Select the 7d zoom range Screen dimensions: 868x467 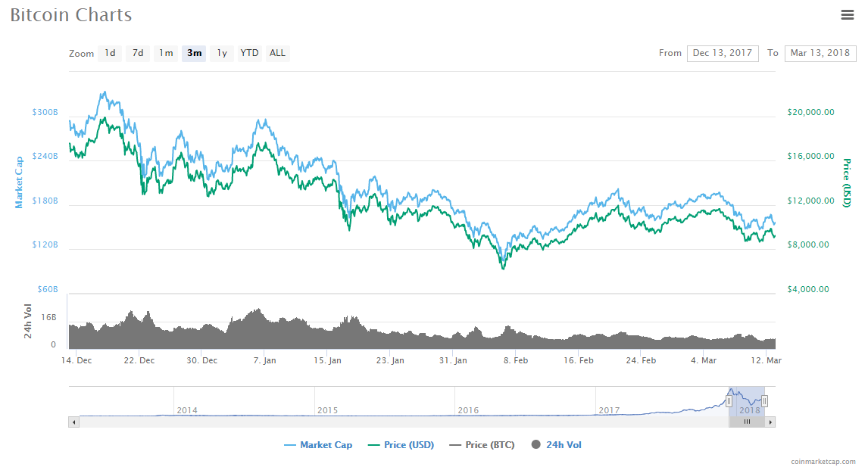click(x=138, y=53)
